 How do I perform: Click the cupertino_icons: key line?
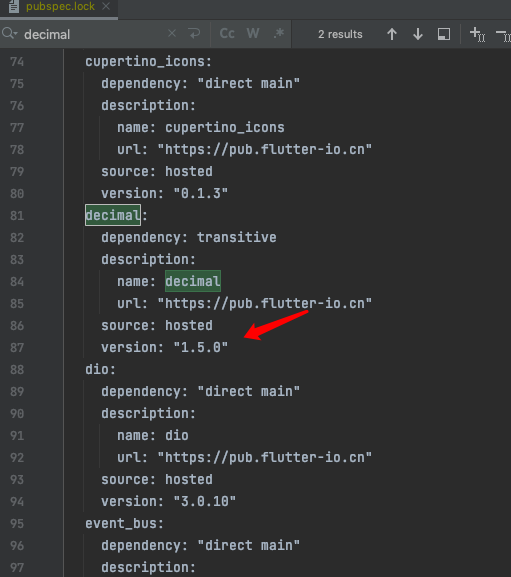(148, 61)
